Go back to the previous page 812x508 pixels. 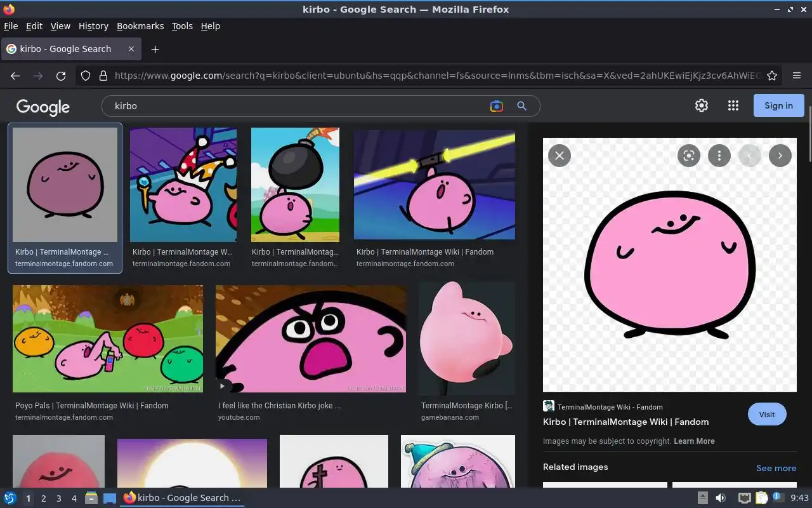[x=15, y=76]
